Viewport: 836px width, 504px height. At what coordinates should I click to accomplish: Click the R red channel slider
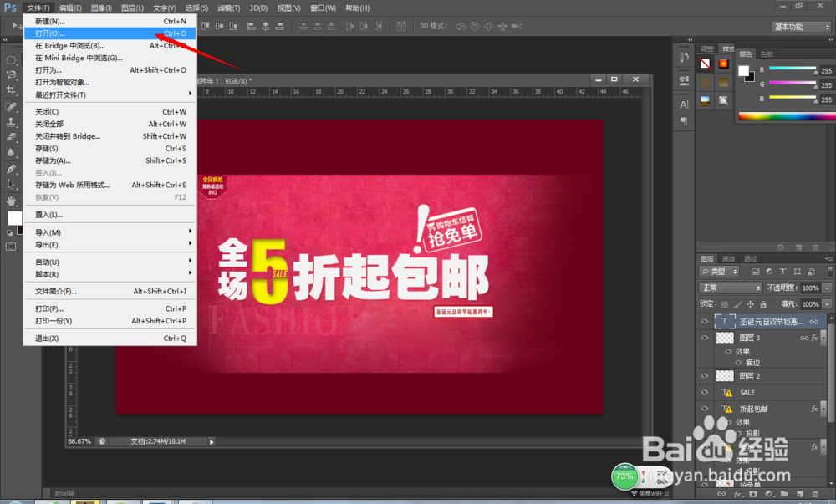pyautogui.click(x=793, y=69)
